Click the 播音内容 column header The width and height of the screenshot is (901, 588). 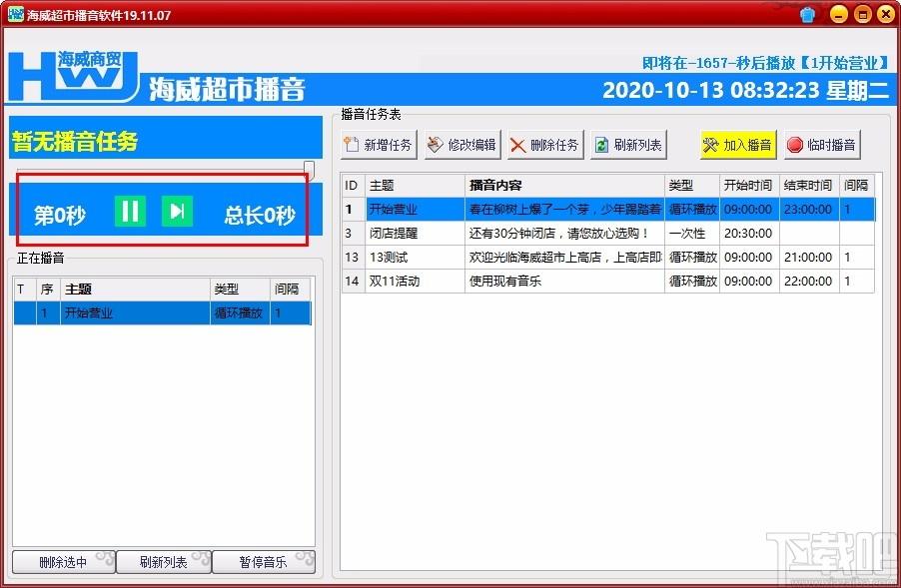coord(564,185)
